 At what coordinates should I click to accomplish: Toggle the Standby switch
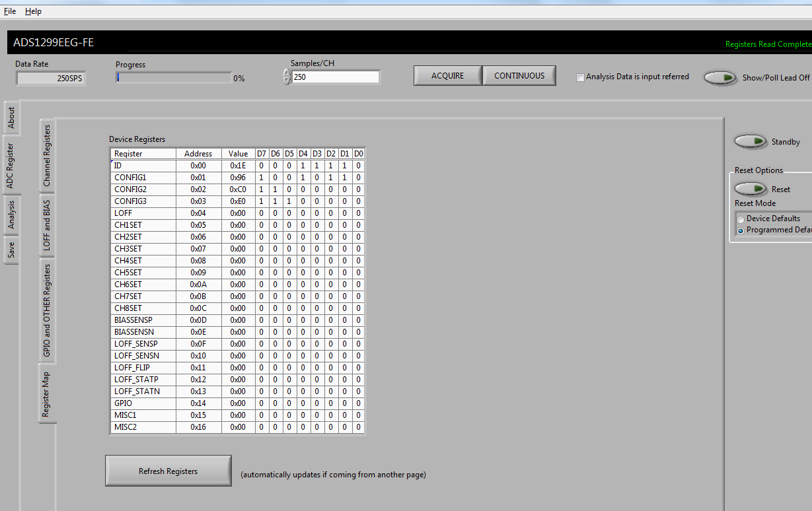click(x=751, y=141)
